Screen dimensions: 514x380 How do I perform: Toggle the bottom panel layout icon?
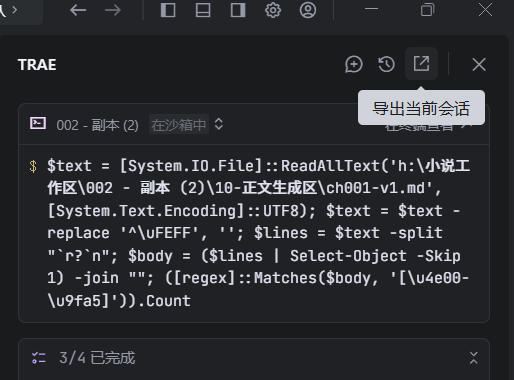point(203,10)
